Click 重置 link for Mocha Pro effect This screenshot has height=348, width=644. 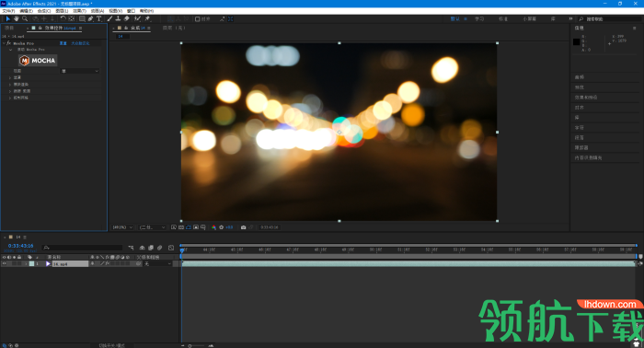[63, 43]
